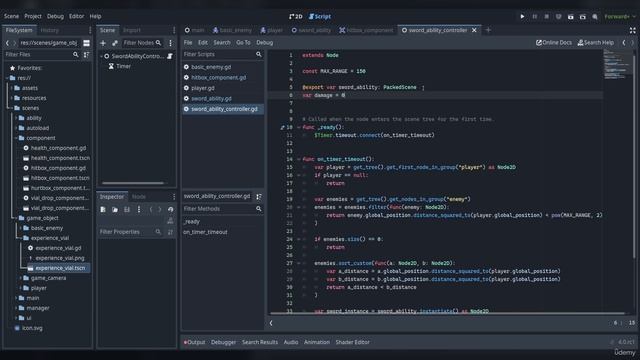Open Inspector object history icon
Viewport: 640px width, 360px height.
click(171, 209)
